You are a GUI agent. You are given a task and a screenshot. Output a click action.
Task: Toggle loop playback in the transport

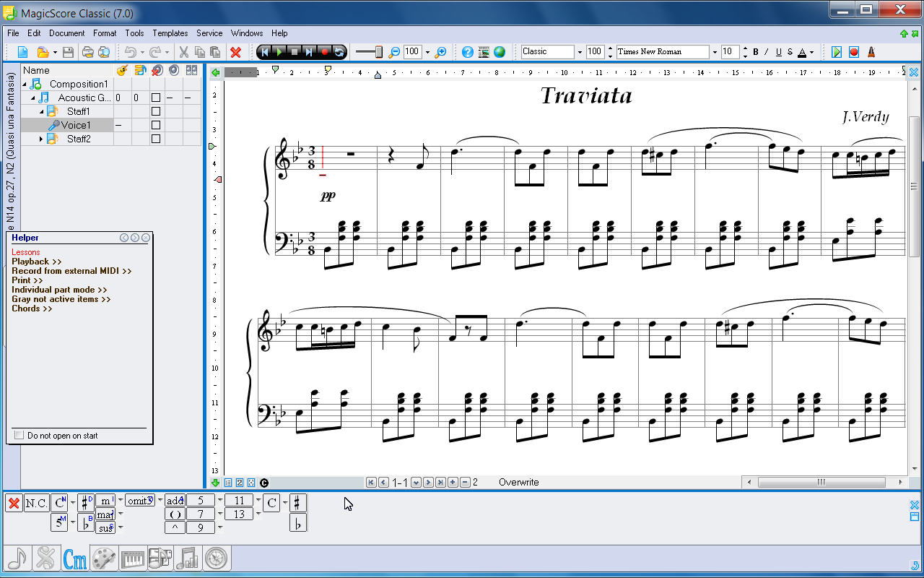click(x=339, y=52)
